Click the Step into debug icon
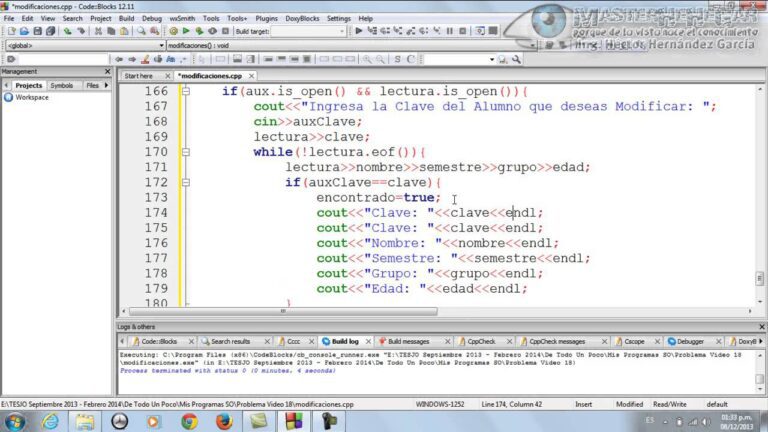Viewport: 768px width, 432px height. (x=398, y=31)
